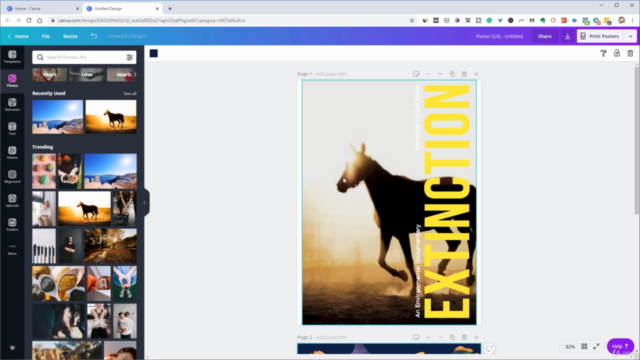Lock the selected element
Screen dimensions: 640x360
click(617, 53)
